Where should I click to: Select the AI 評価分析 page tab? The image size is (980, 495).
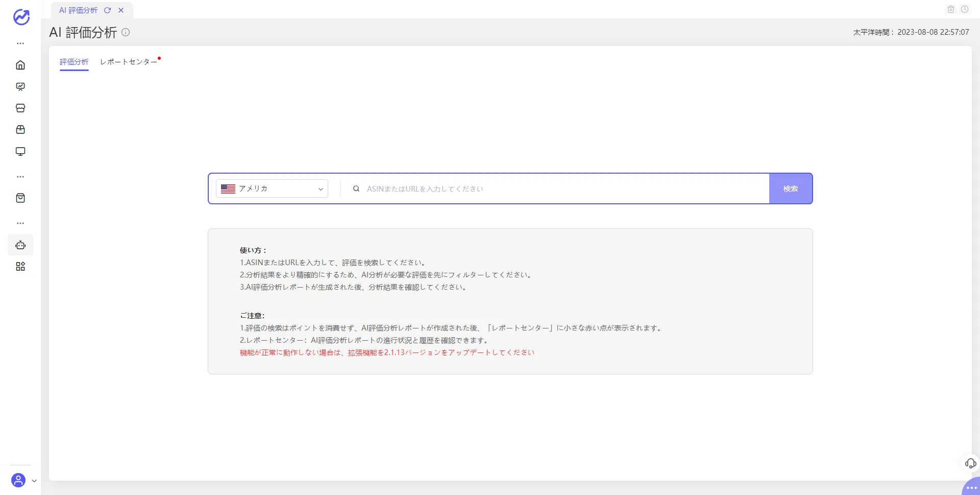point(78,10)
